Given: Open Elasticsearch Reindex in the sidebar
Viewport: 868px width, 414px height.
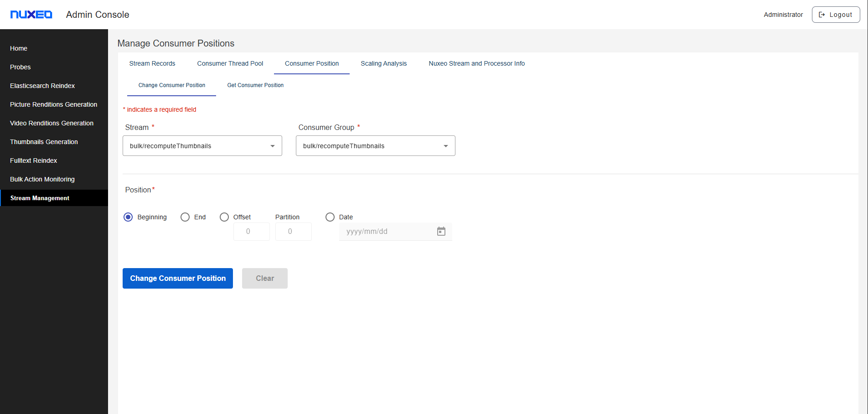Looking at the screenshot, I should [42, 86].
